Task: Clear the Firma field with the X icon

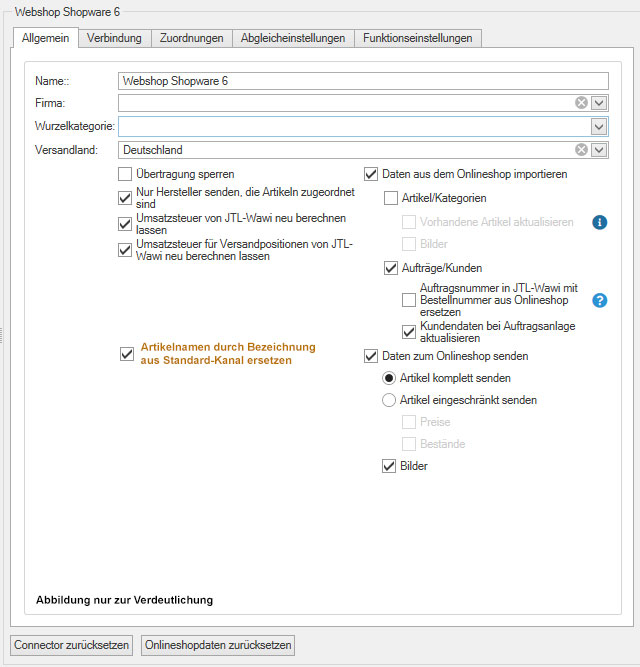Action: (581, 103)
